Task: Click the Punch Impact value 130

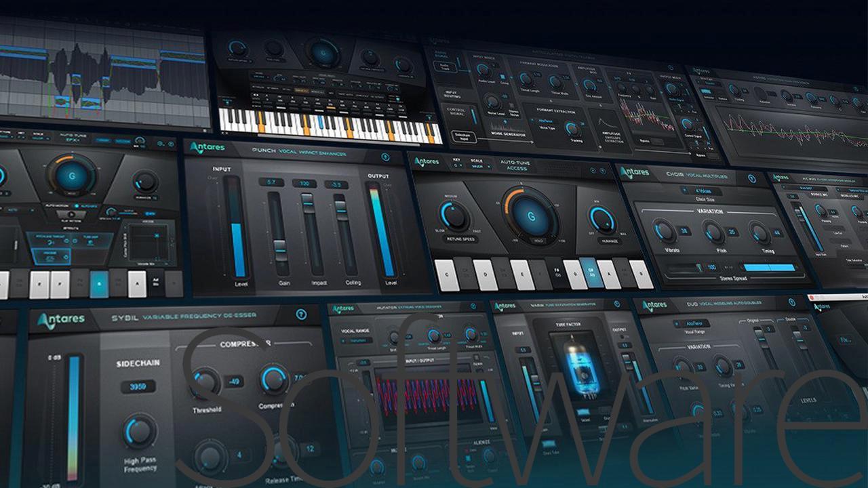Action: [304, 184]
